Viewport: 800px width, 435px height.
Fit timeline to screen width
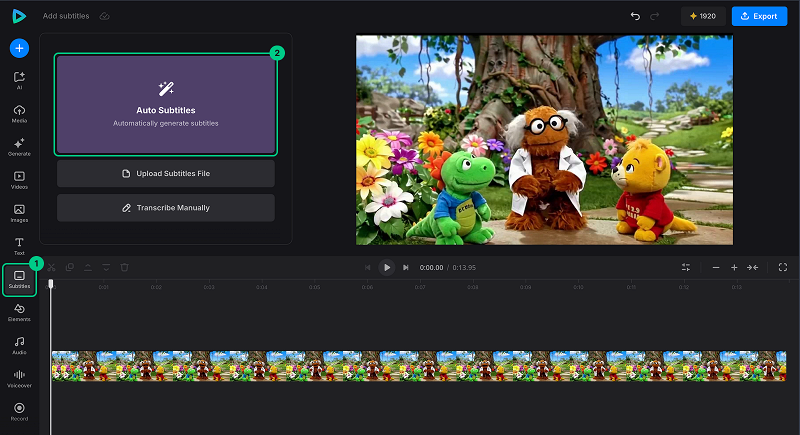[x=753, y=267]
